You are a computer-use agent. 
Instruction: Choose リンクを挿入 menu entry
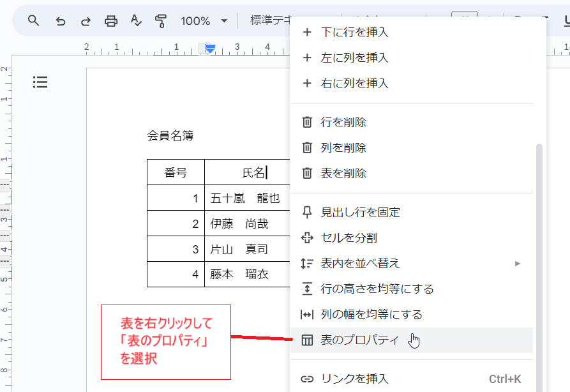coord(412,379)
